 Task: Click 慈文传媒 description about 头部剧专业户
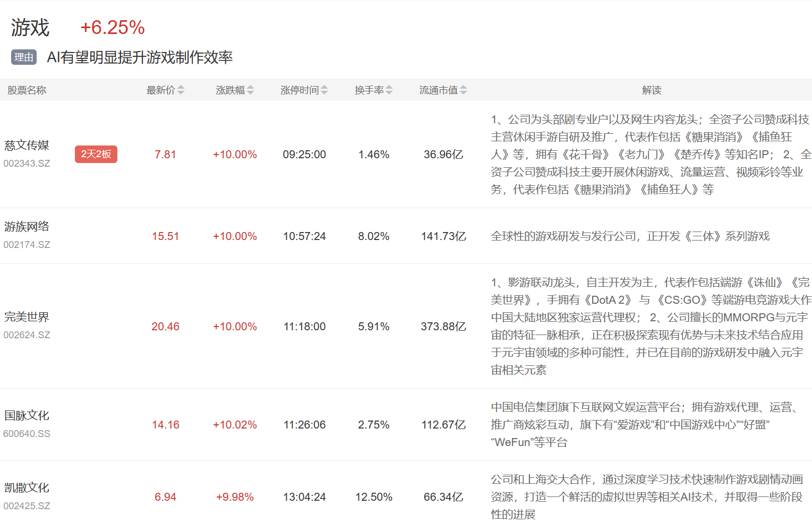(x=651, y=155)
